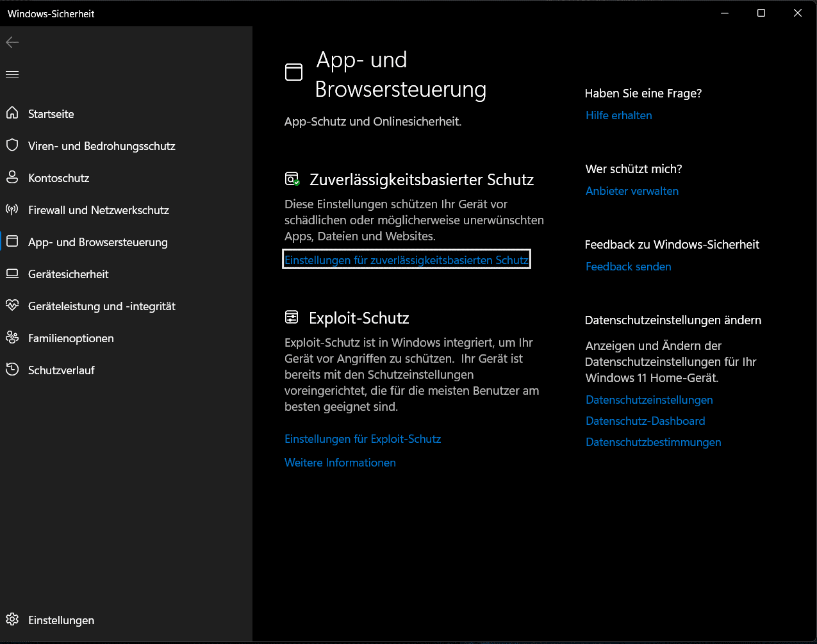Image resolution: width=817 pixels, height=644 pixels.
Task: Open Datenschutzeinstellungen link
Action: 649,400
